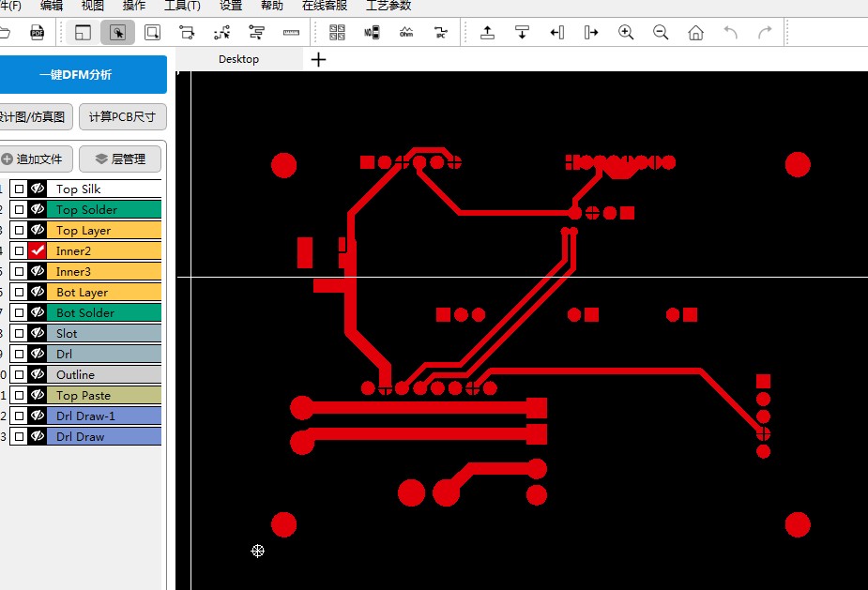Select the Bot Layer checkbox
Screen dimensions: 868x590
coord(20,292)
